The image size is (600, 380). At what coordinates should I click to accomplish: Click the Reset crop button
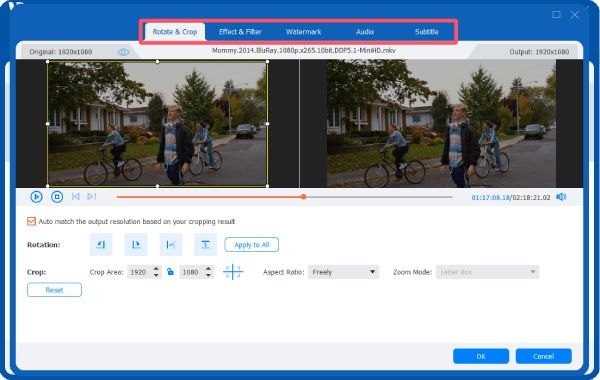(x=54, y=290)
